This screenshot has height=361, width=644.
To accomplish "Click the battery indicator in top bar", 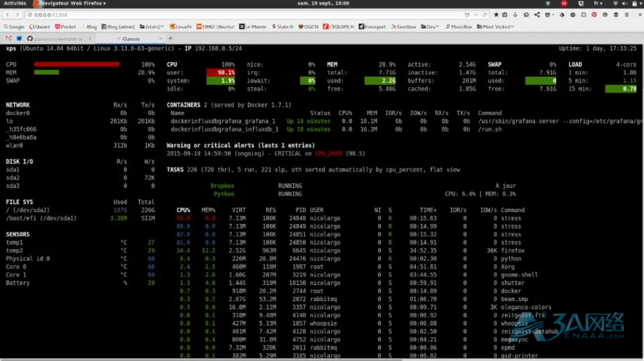I will coord(634,3).
